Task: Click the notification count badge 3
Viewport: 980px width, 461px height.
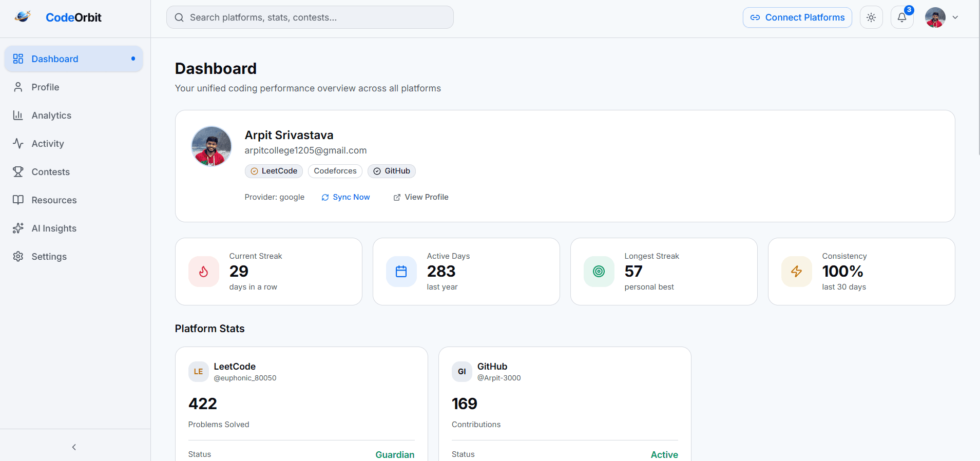Action: tap(909, 10)
